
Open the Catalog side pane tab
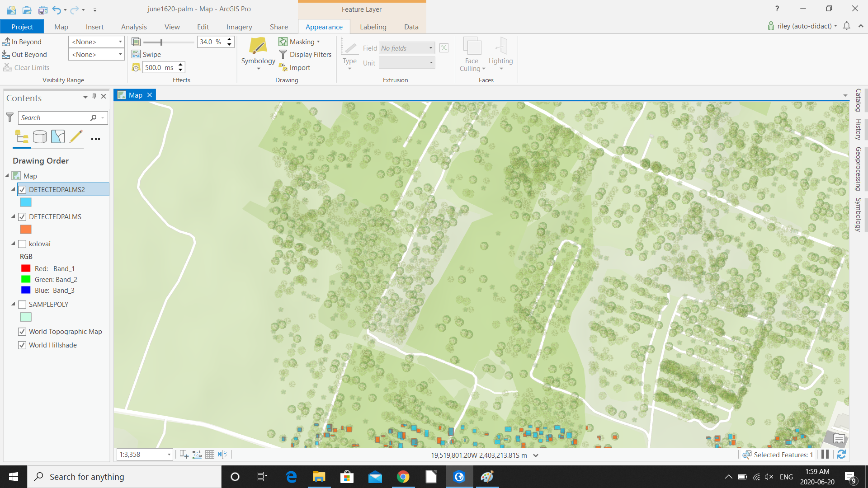858,100
